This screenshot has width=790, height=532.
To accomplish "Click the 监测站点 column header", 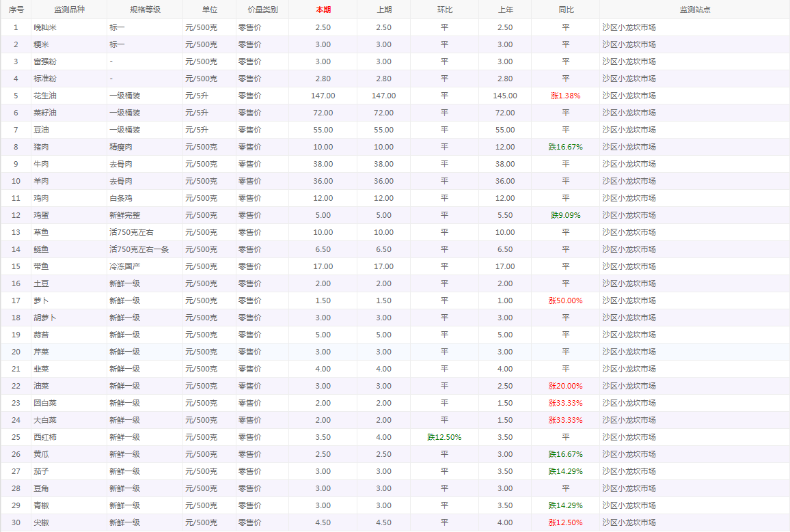I will click(695, 10).
